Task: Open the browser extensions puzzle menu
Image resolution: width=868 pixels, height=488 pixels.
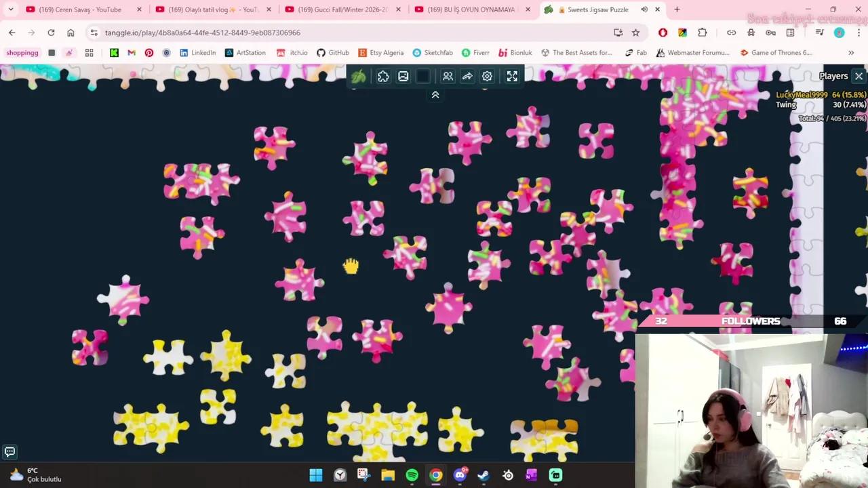Action: pyautogui.click(x=703, y=33)
